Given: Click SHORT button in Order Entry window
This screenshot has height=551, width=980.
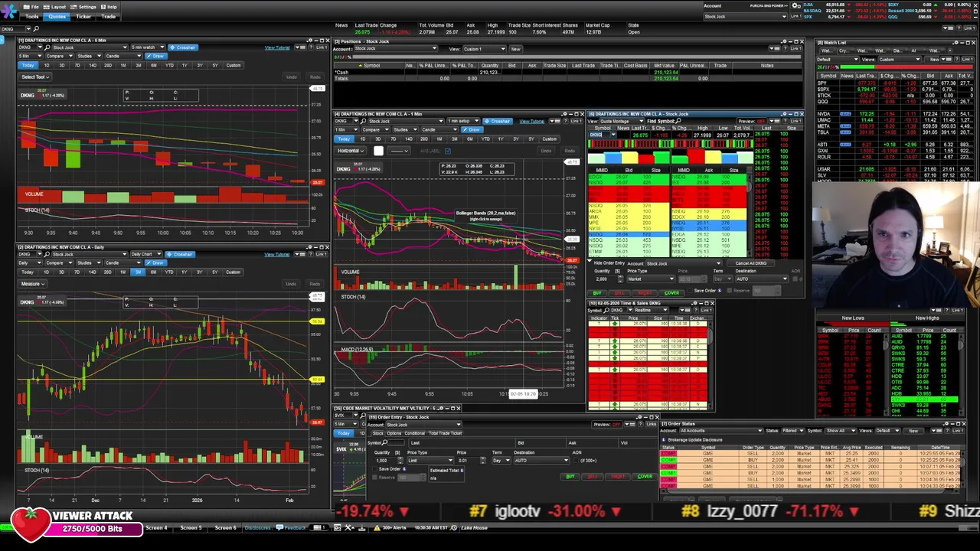Looking at the screenshot, I should click(619, 477).
